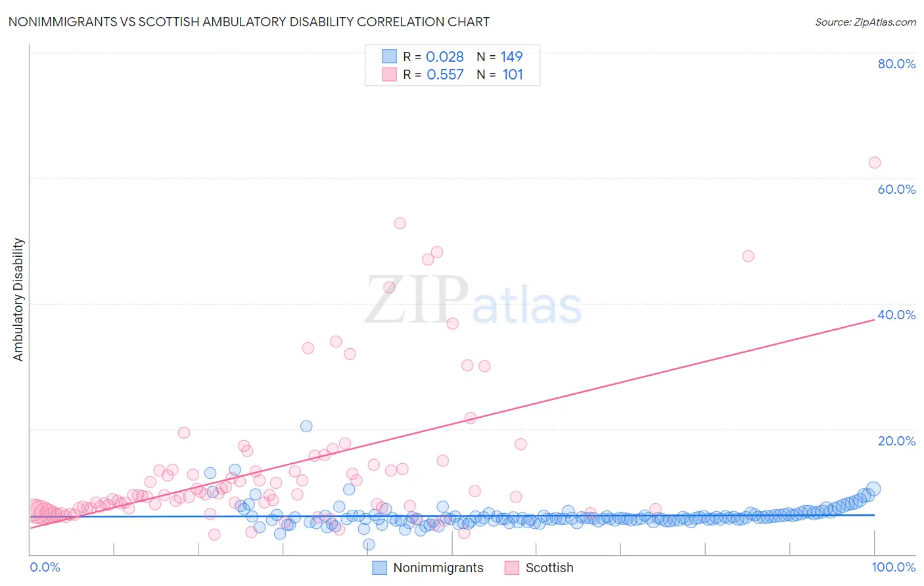The height and width of the screenshot is (586, 924).
Task: Click the lowest blue point near the x-axis
Action: (369, 544)
